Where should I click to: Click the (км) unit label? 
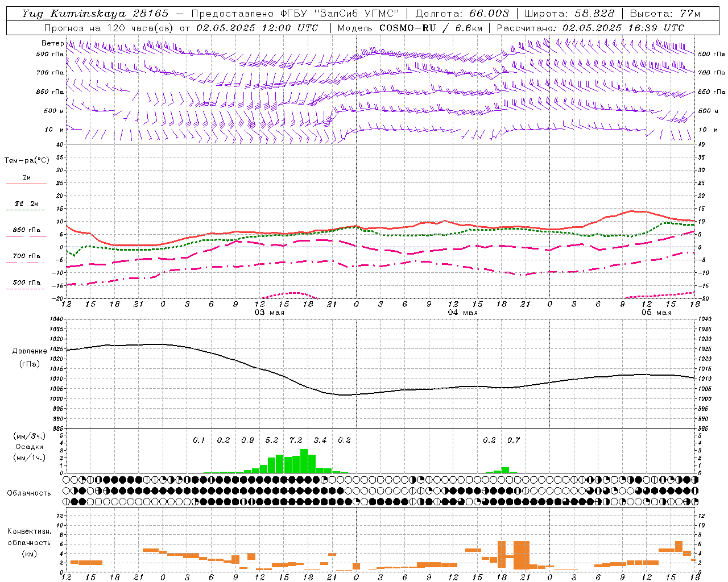(x=29, y=554)
